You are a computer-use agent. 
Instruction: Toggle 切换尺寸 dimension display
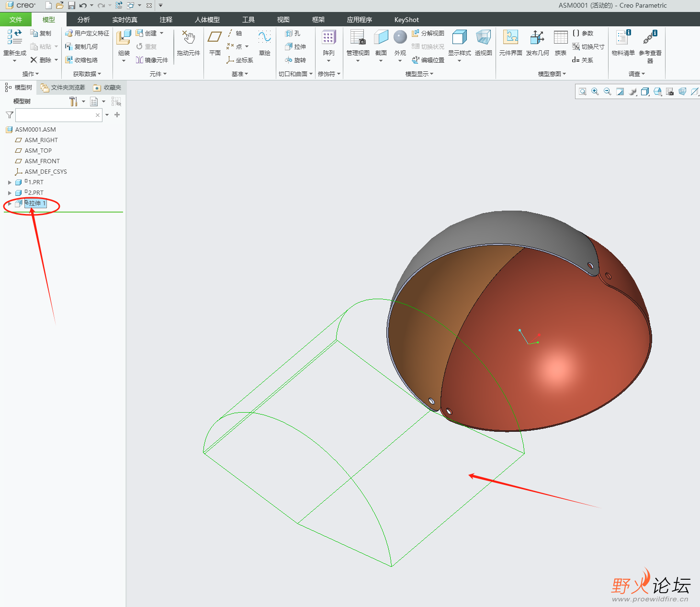click(588, 46)
